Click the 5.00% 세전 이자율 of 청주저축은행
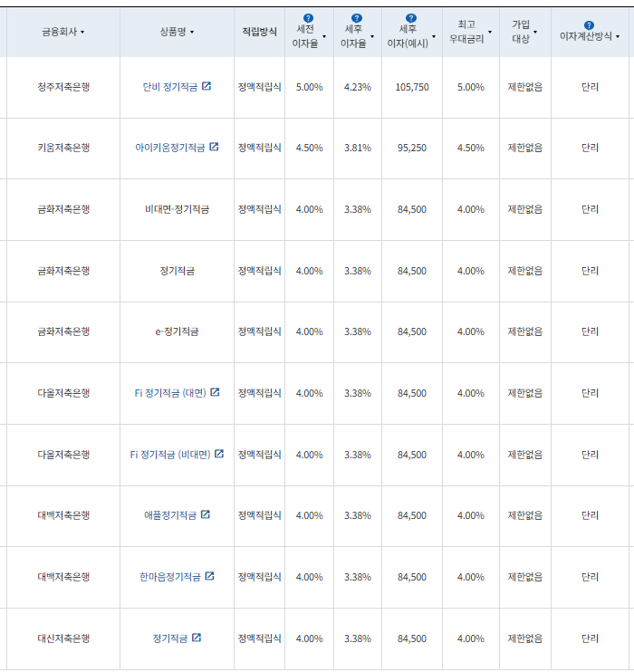Viewport: 634px width, 672px height. point(309,87)
